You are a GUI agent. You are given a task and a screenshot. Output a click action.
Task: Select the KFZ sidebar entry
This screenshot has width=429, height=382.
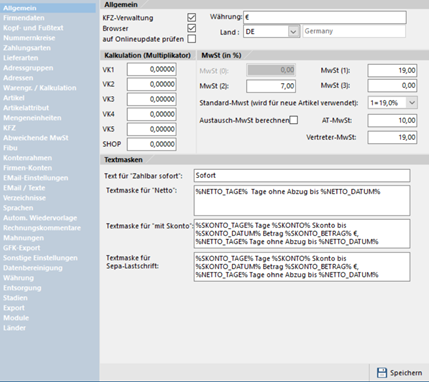pos(9,128)
